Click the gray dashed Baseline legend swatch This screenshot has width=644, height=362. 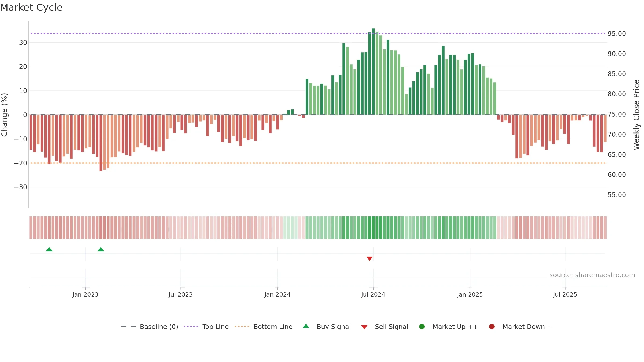(x=128, y=327)
